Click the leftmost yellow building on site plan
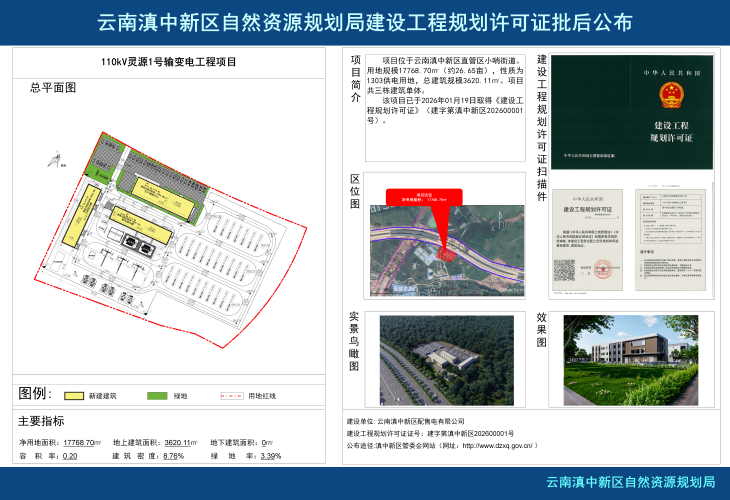 82,216
